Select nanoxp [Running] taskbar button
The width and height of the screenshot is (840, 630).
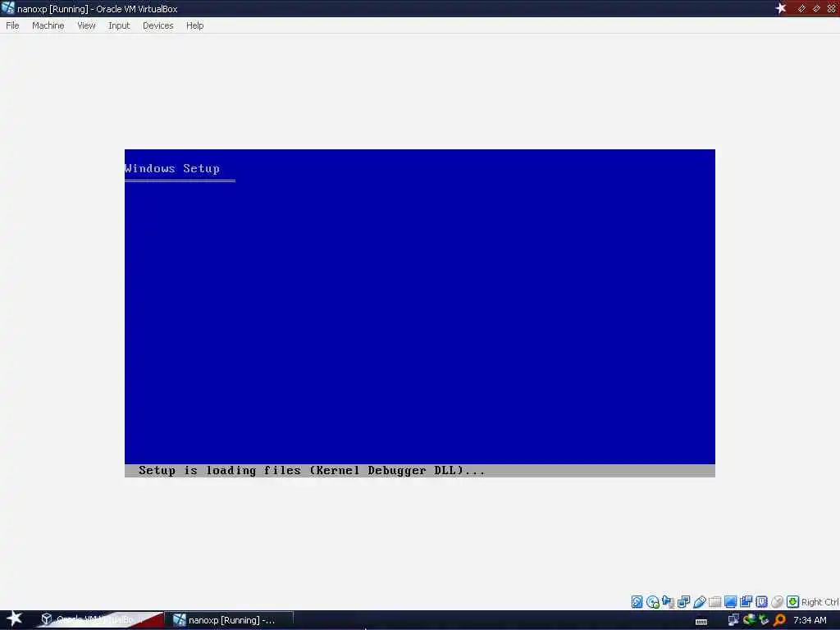[x=230, y=620]
